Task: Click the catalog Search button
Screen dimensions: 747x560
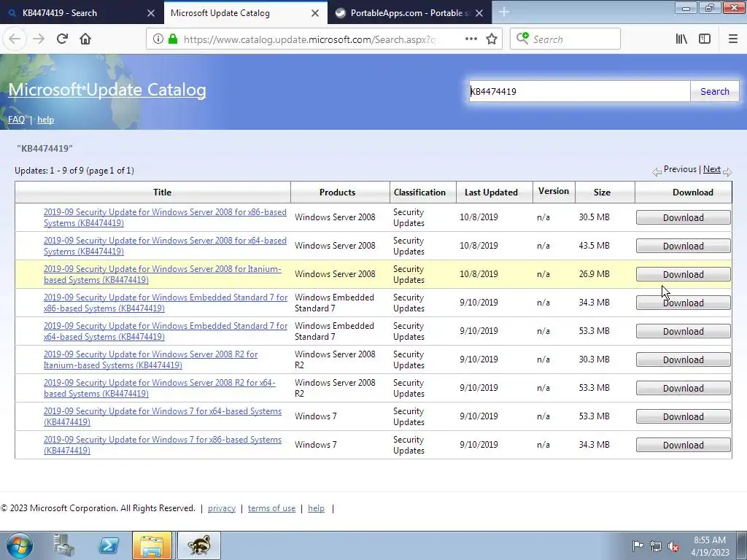Action: pyautogui.click(x=715, y=91)
